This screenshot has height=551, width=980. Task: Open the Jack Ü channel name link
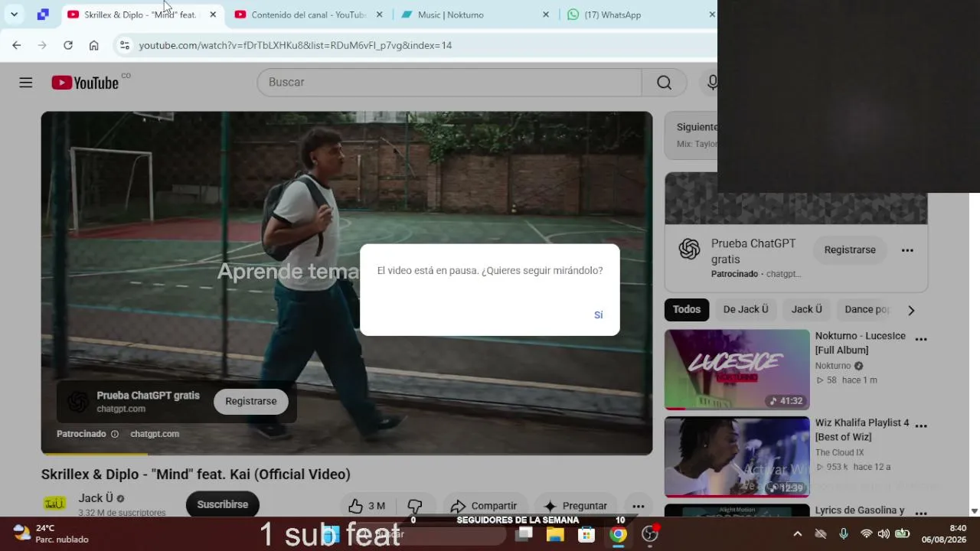click(x=96, y=498)
